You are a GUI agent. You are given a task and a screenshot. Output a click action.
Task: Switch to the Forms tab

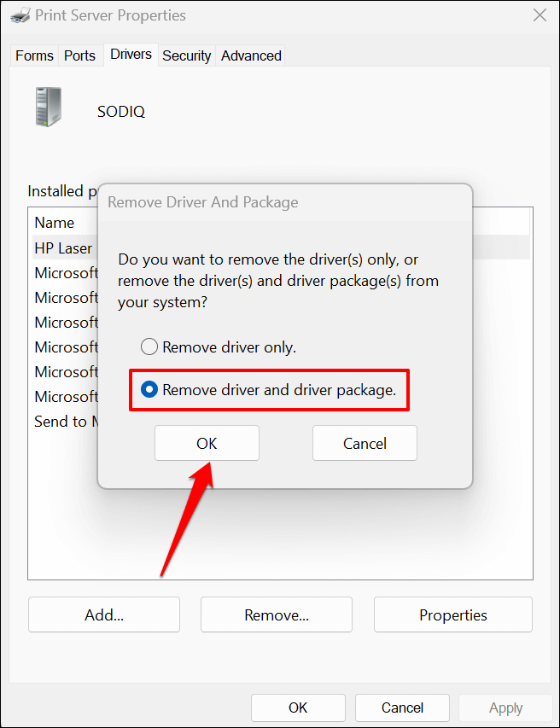coord(34,55)
